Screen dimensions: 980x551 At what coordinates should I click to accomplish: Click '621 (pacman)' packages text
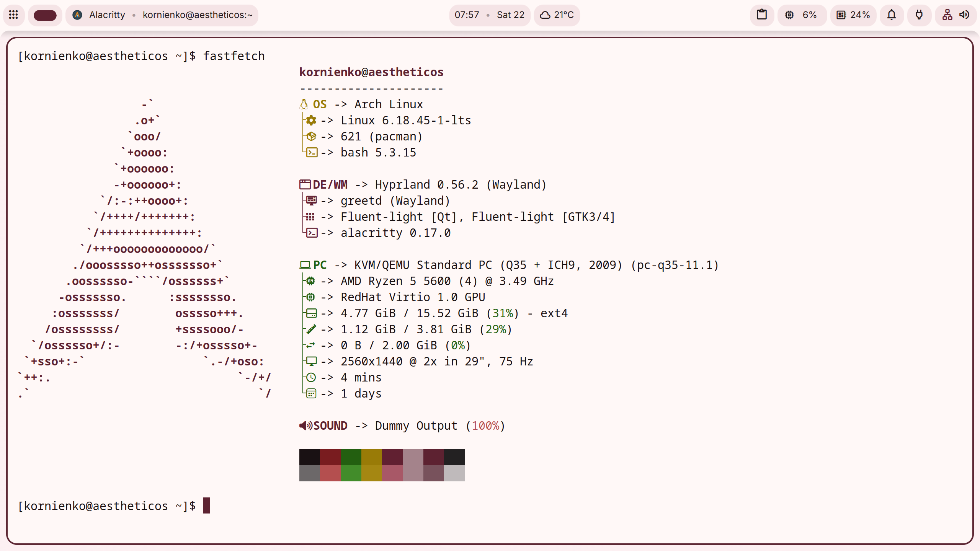tap(382, 136)
